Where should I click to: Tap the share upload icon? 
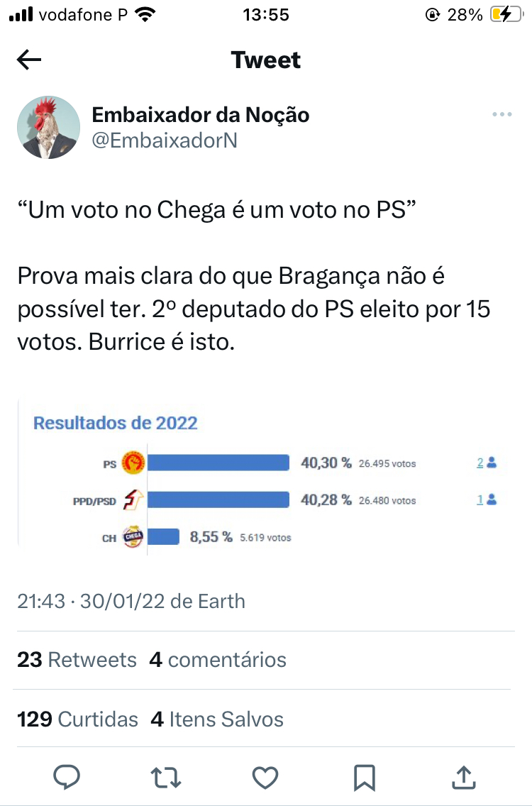coord(462,777)
